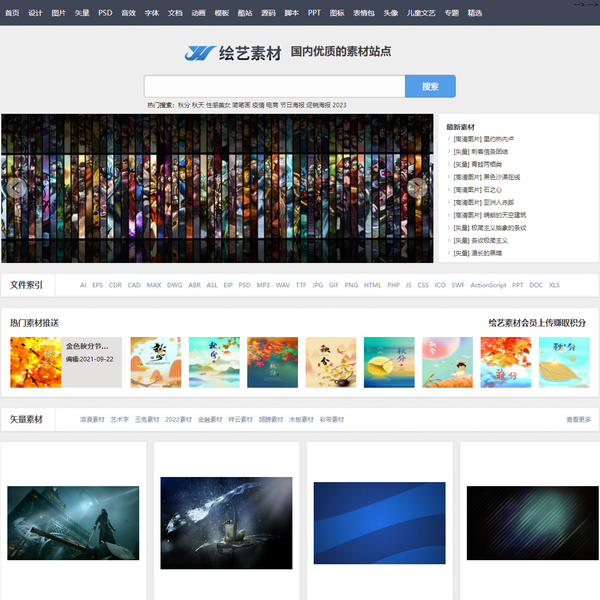The image size is (600, 600).
Task: Open the PSD nav menu item
Action: point(105,13)
